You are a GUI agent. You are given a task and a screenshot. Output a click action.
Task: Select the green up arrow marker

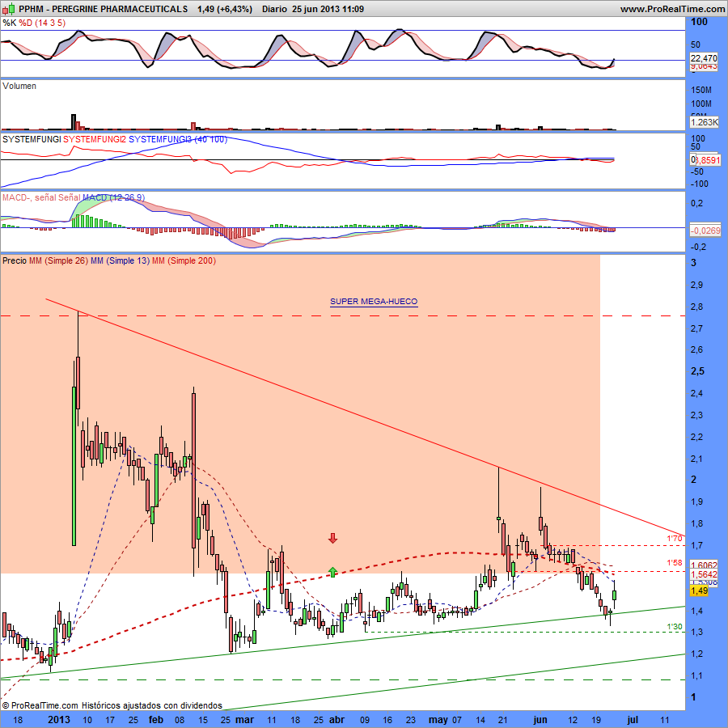click(332, 572)
